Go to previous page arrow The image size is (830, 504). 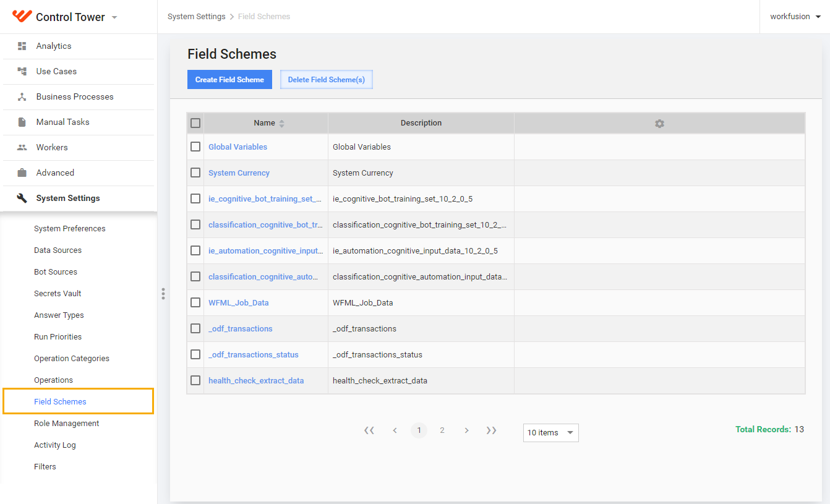[395, 430]
